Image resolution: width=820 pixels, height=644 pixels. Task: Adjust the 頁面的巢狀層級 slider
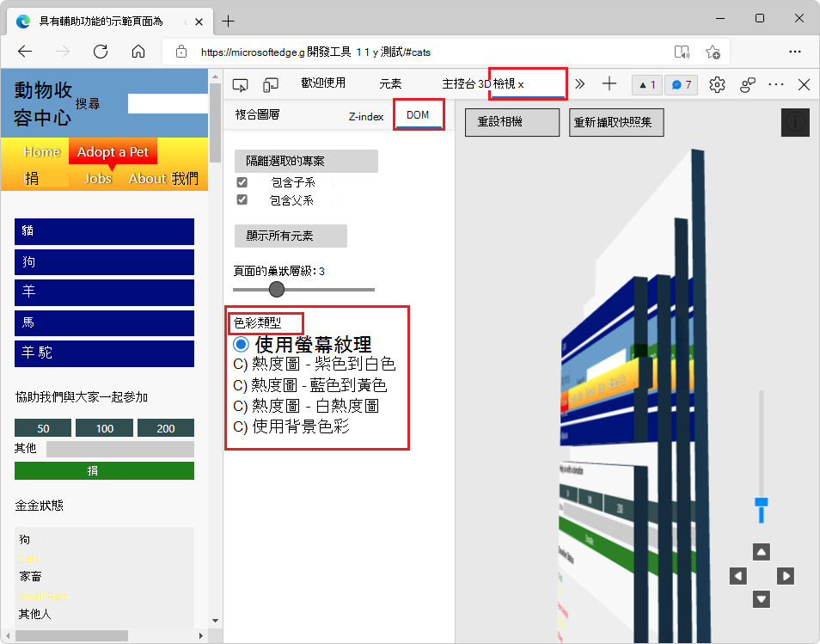[276, 290]
